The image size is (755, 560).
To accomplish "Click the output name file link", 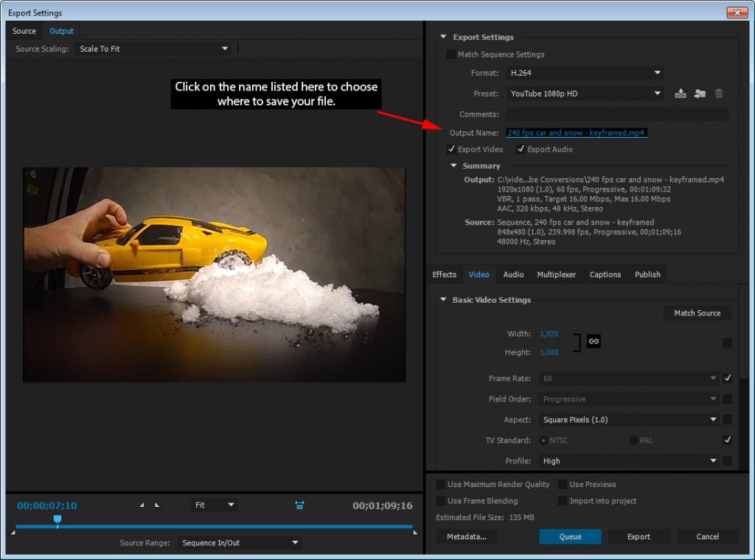I will tap(577, 133).
